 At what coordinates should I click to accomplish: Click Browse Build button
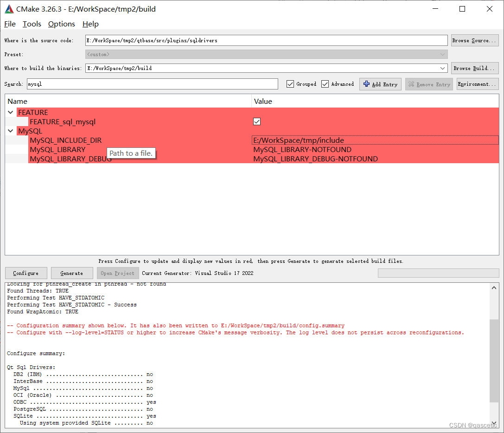click(x=475, y=68)
